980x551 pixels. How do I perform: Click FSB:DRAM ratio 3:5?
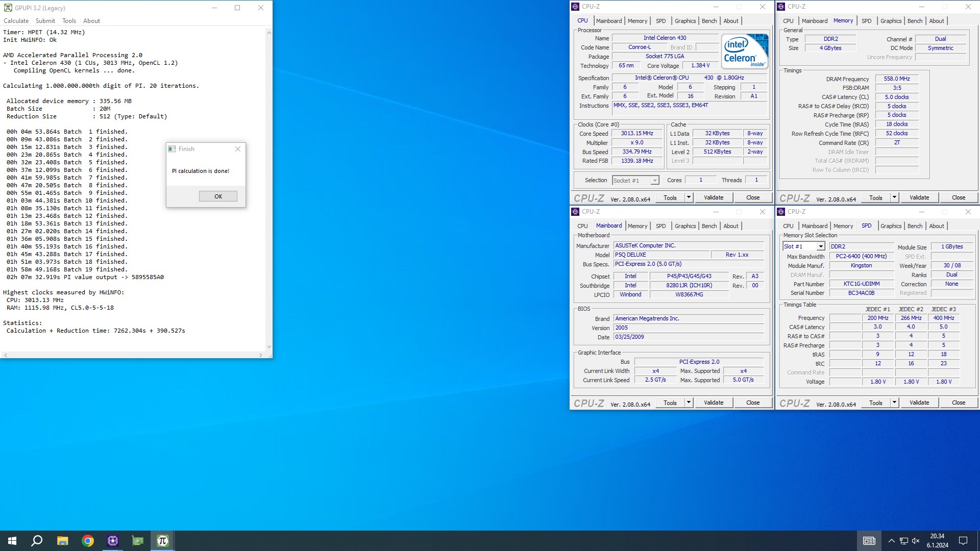coord(897,88)
